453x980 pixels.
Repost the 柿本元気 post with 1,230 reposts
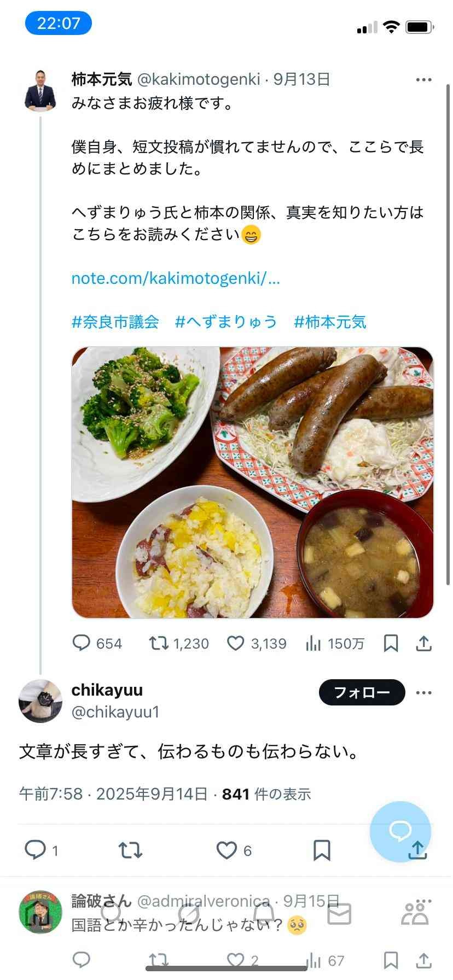159,644
